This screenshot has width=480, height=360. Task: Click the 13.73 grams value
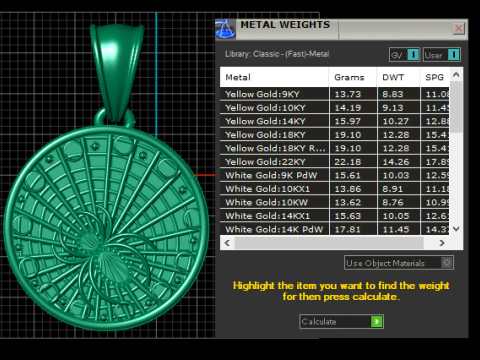(348, 94)
